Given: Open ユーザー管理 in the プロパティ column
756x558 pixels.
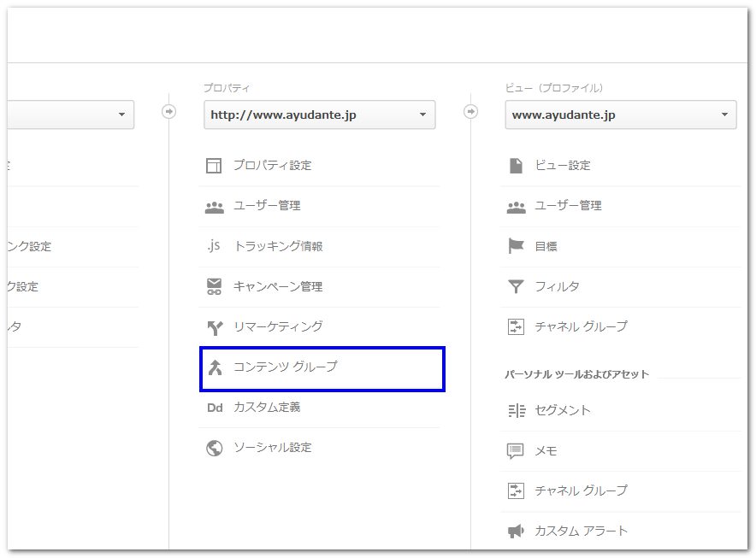Looking at the screenshot, I should coord(267,206).
